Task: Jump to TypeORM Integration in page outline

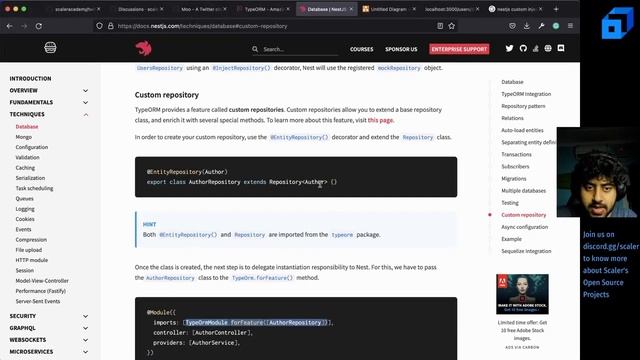Action: (x=526, y=94)
